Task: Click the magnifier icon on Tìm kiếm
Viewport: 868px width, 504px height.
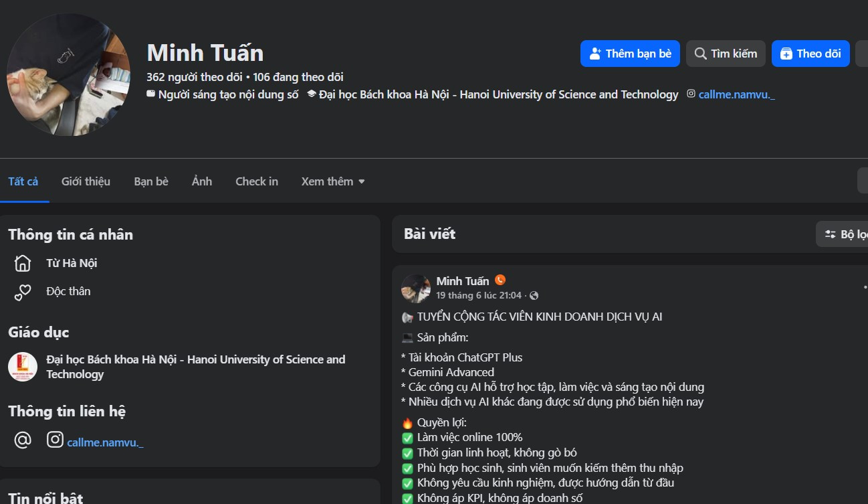Action: point(700,54)
